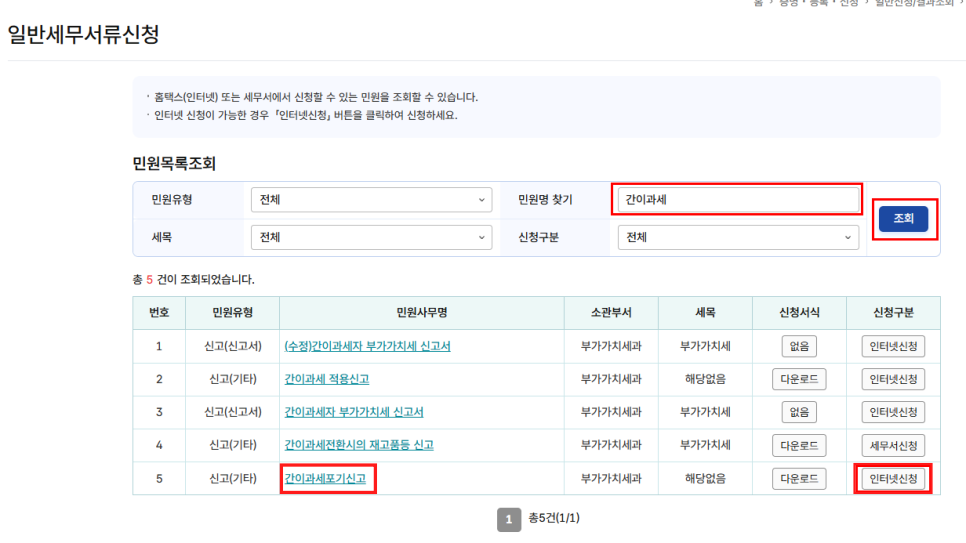Download the form for 간이과세 적용신고
This screenshot has width=966, height=543.
coord(799,380)
